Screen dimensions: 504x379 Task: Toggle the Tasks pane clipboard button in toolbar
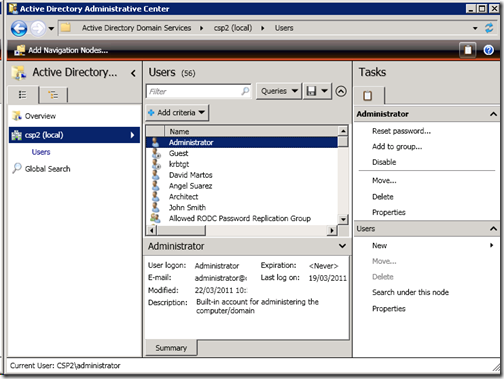[468, 50]
